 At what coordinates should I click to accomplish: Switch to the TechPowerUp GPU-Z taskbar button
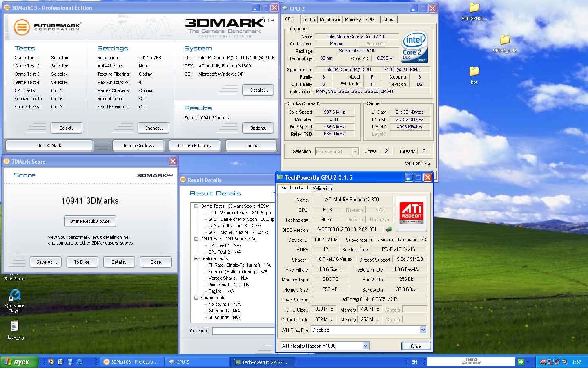262,362
